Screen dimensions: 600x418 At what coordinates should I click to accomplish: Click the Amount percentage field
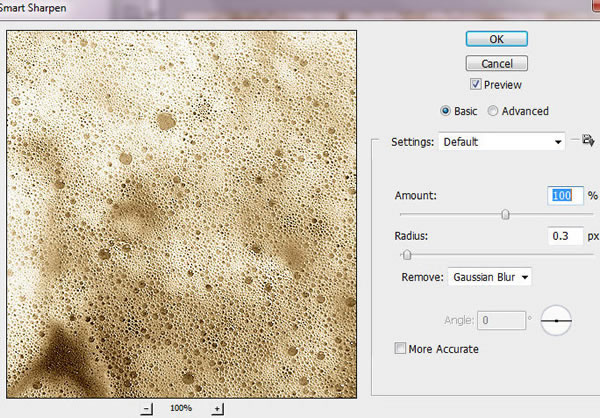565,196
